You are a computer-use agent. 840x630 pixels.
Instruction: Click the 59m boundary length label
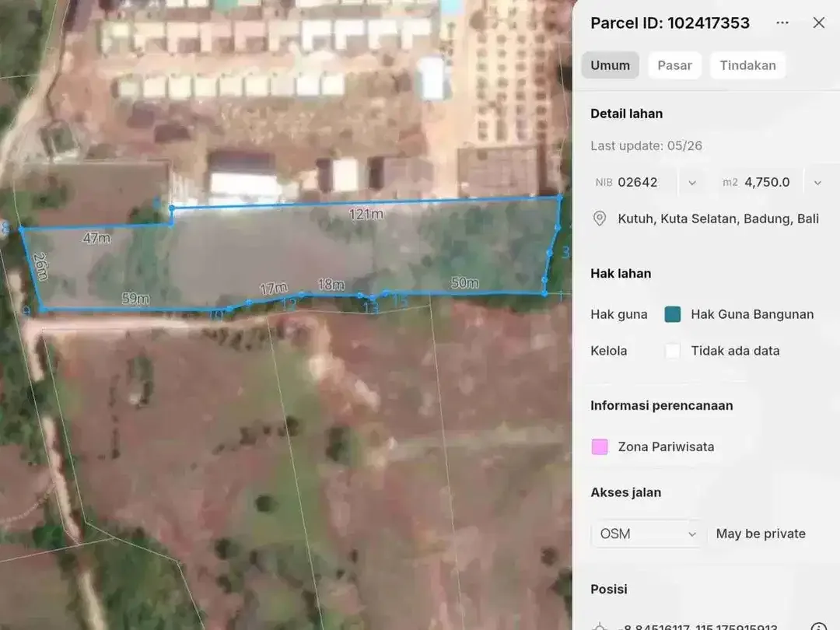click(x=135, y=299)
